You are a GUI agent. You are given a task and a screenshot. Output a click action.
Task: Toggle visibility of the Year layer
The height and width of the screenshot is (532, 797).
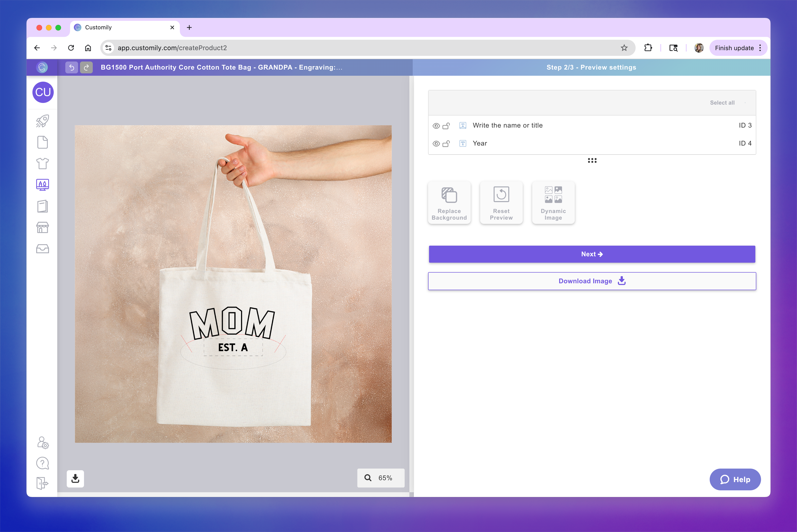click(436, 144)
